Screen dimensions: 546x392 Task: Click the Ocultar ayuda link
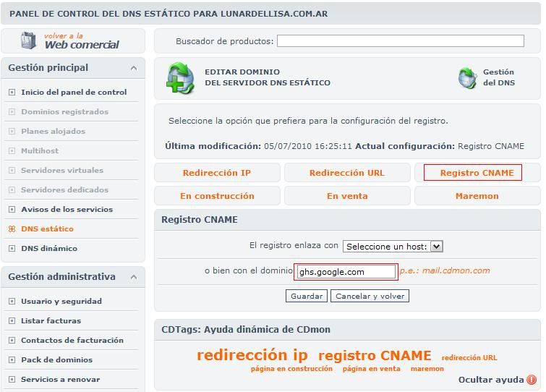coord(490,380)
